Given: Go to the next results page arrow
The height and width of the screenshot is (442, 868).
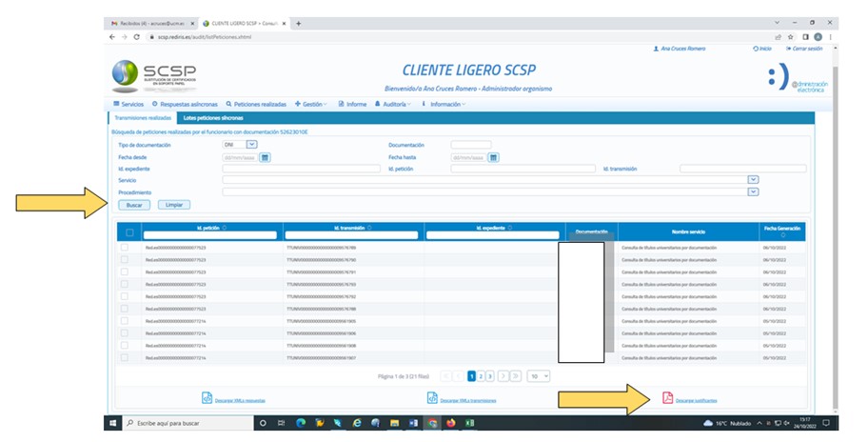Looking at the screenshot, I should click(x=503, y=376).
